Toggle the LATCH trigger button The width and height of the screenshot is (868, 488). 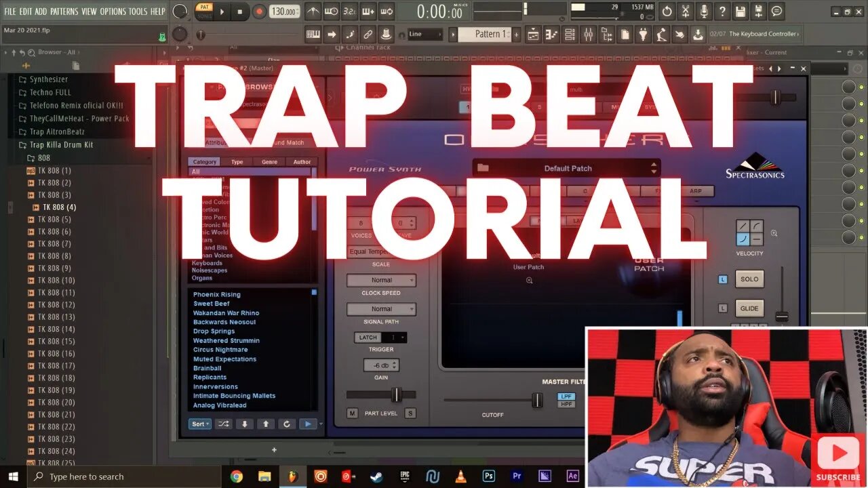[x=368, y=338]
